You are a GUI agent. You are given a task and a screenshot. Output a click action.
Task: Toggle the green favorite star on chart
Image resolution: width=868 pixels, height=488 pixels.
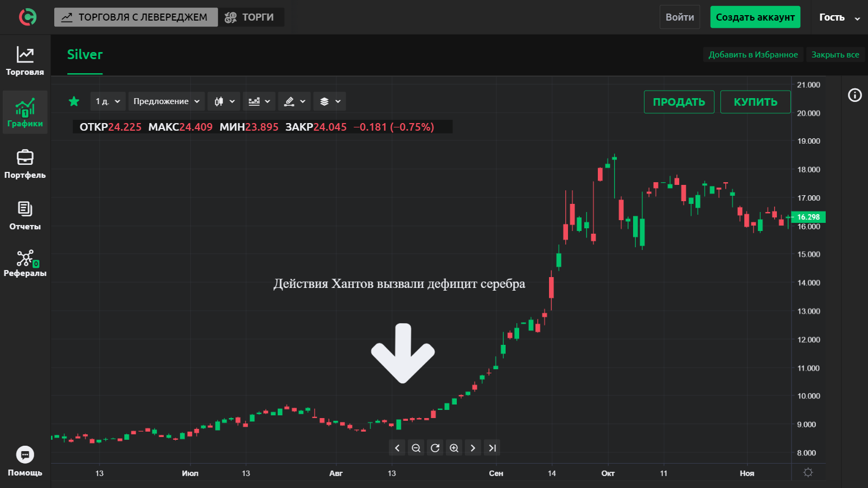point(74,101)
